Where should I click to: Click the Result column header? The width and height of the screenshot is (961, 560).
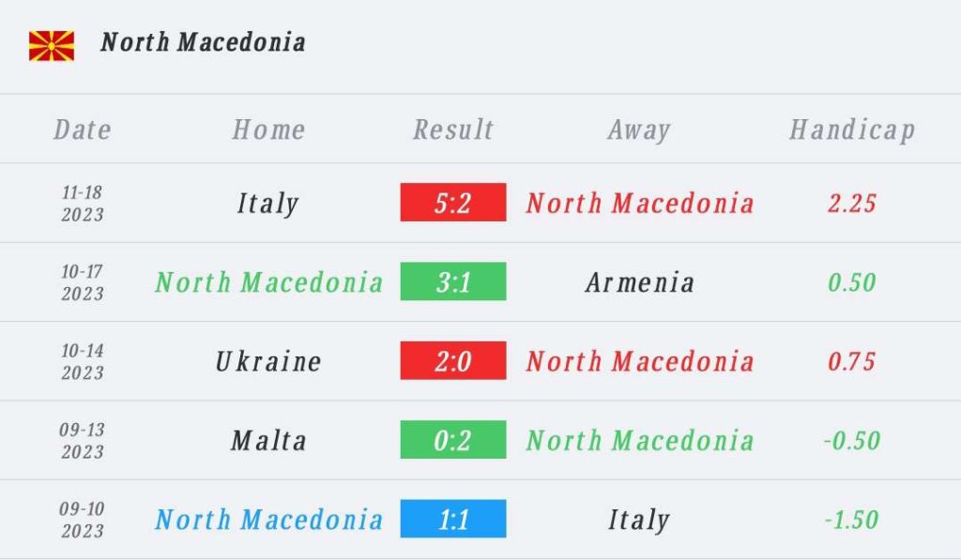click(x=453, y=129)
